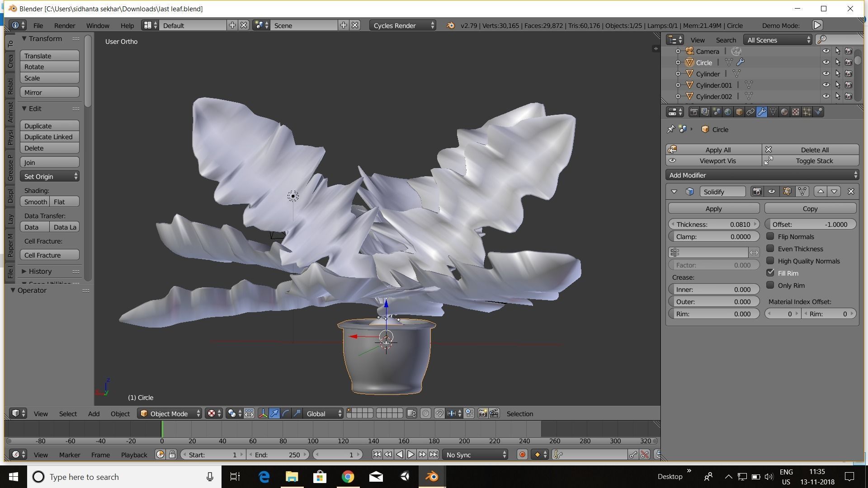This screenshot has height=488, width=868.
Task: Adjust the Thickness value slider
Action: (x=714, y=224)
